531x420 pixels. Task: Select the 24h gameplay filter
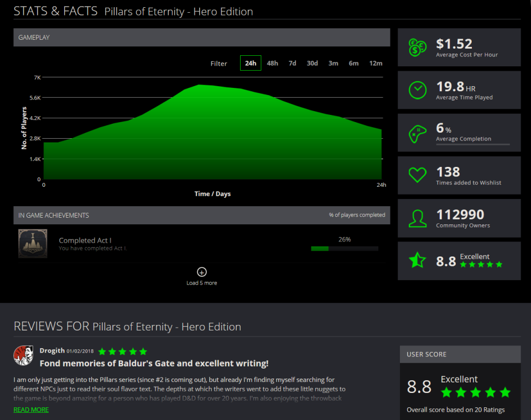[251, 63]
